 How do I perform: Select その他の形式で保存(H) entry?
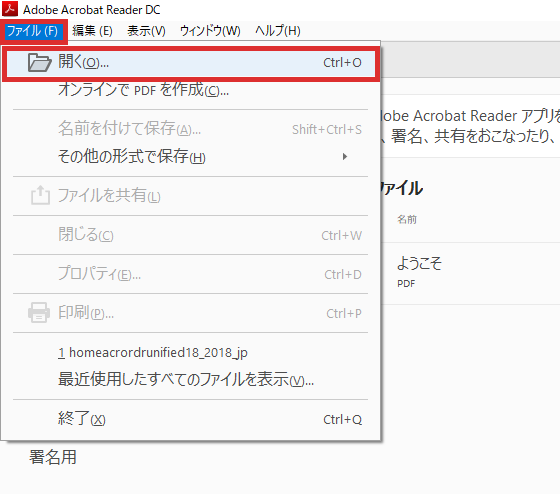pyautogui.click(x=191, y=156)
